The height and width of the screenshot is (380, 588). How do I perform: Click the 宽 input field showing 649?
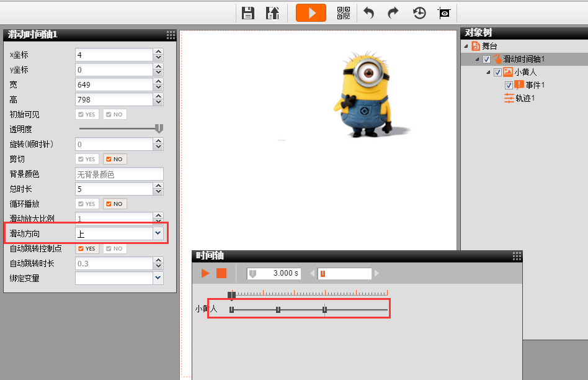pyautogui.click(x=114, y=85)
